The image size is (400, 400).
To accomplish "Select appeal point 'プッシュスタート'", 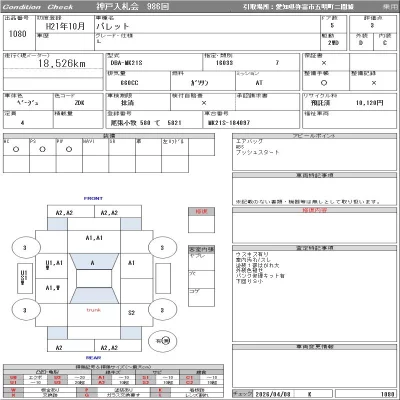I will coord(258,152).
